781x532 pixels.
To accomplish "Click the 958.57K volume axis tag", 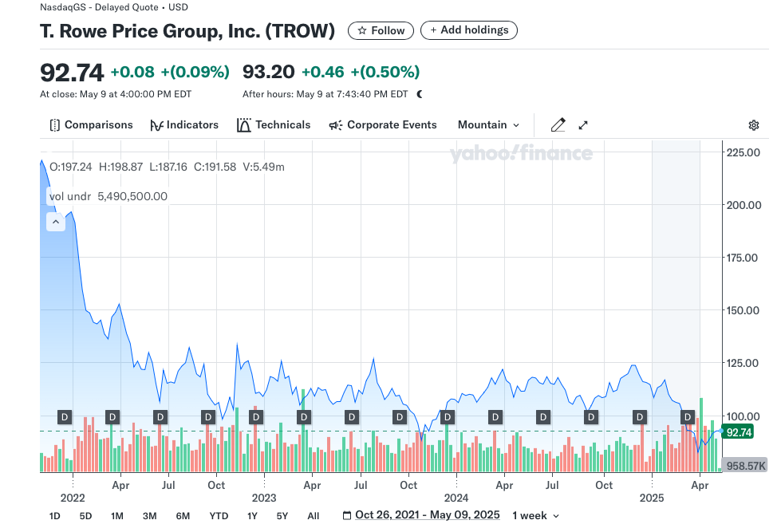I will pyautogui.click(x=744, y=466).
